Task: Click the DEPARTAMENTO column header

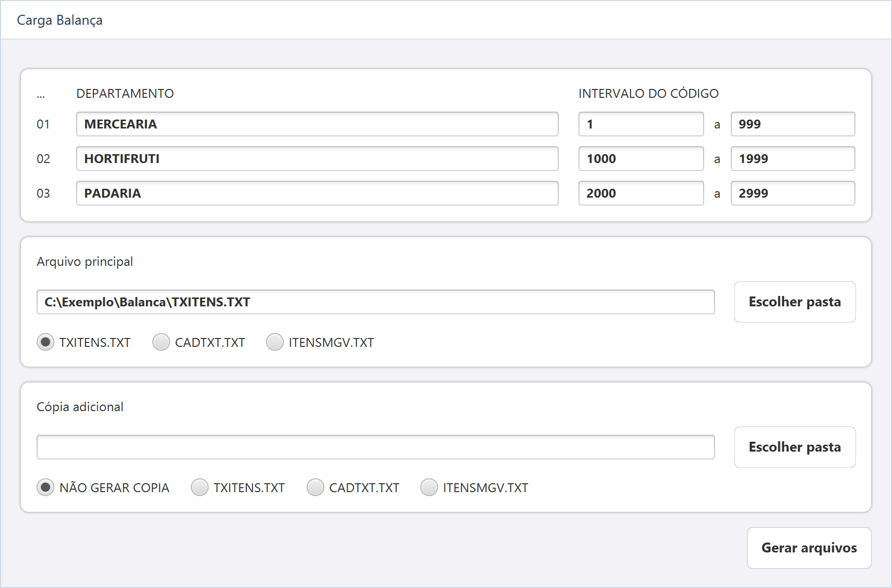Action: pos(125,93)
